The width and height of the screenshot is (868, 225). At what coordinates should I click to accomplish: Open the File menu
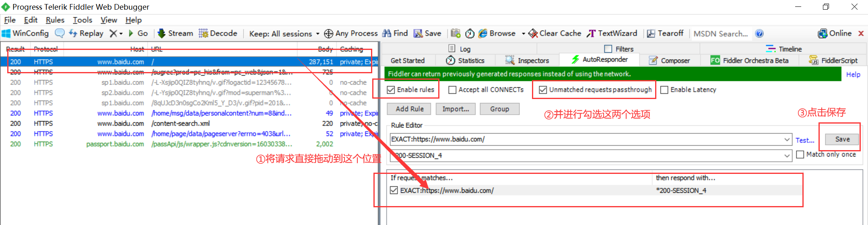tap(10, 20)
